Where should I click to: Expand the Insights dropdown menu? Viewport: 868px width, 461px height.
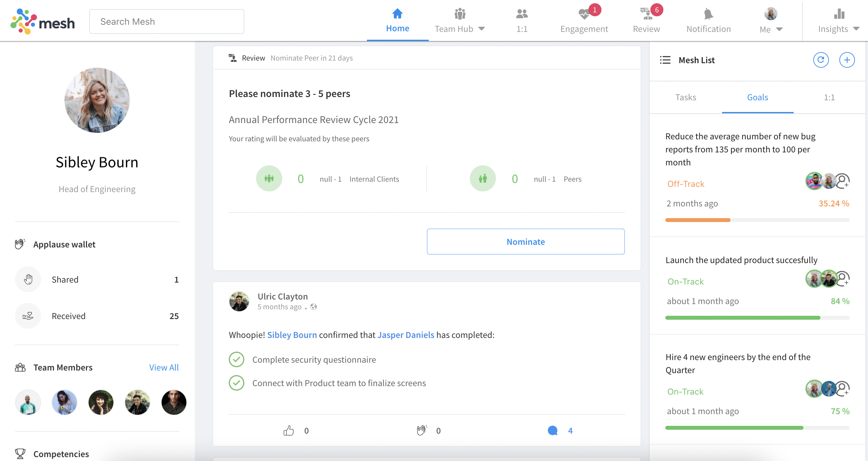point(856,29)
